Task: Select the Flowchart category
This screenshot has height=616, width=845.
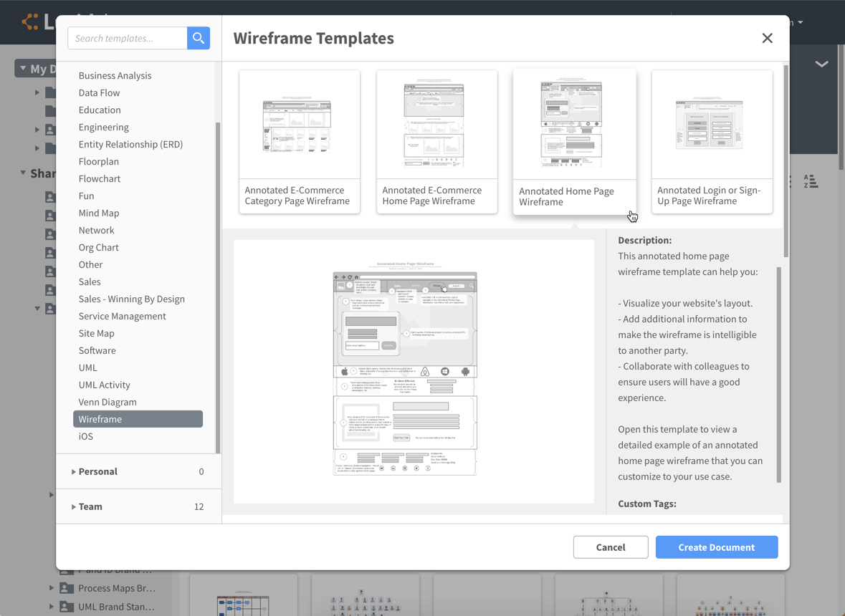Action: point(100,178)
